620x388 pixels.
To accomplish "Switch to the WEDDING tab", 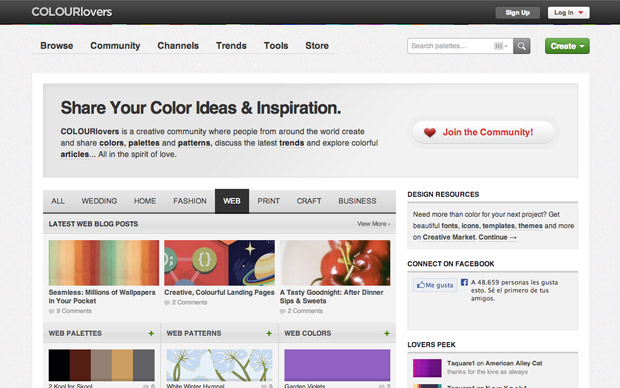I will [x=99, y=201].
